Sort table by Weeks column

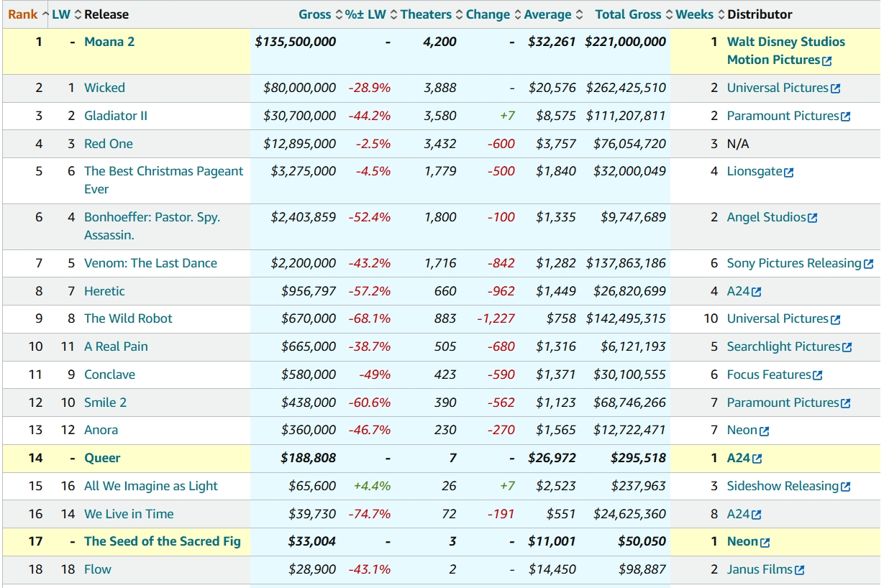(700, 14)
